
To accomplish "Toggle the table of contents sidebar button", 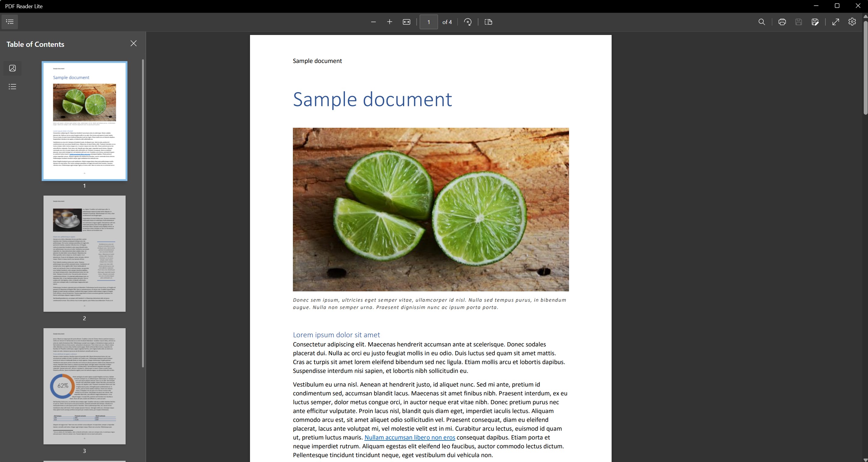I will [x=10, y=22].
